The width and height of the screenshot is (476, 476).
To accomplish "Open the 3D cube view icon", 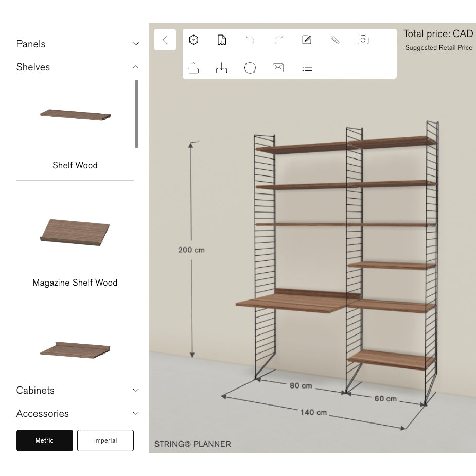I will [193, 40].
